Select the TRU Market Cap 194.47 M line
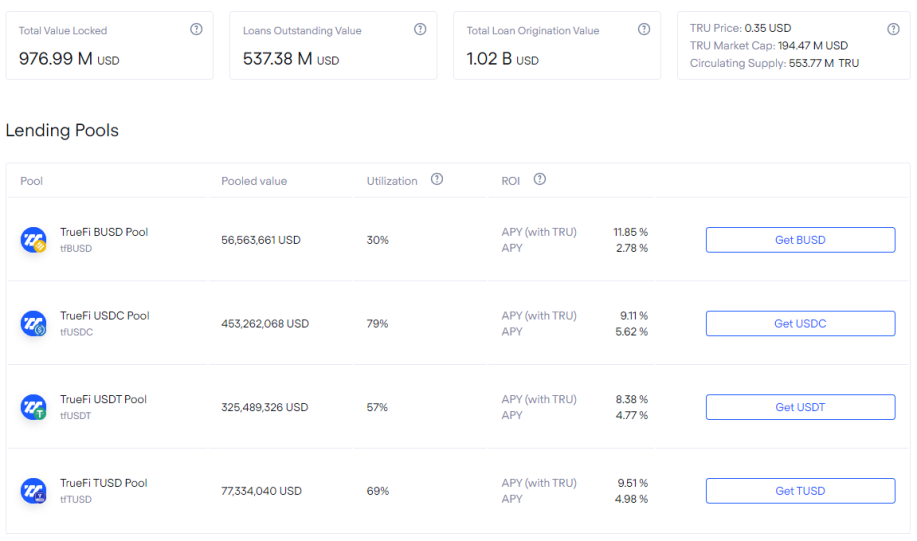The image size is (917, 541). click(x=768, y=46)
